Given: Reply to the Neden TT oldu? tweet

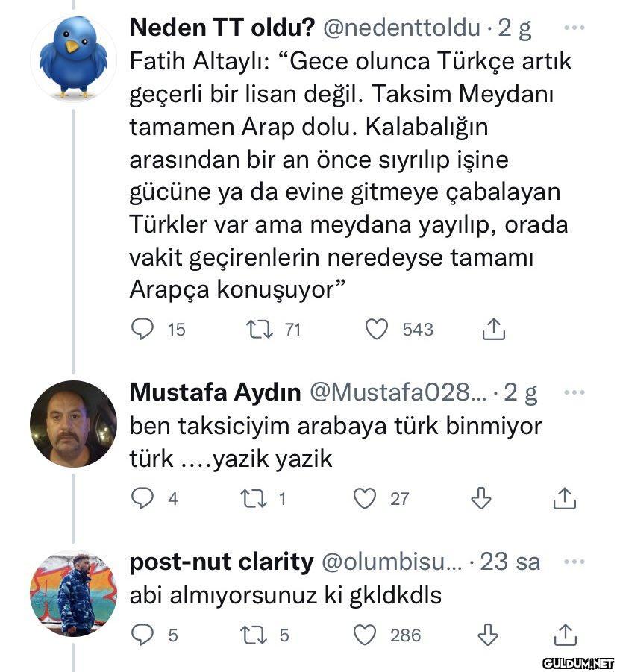Looking at the screenshot, I should pos(142,329).
